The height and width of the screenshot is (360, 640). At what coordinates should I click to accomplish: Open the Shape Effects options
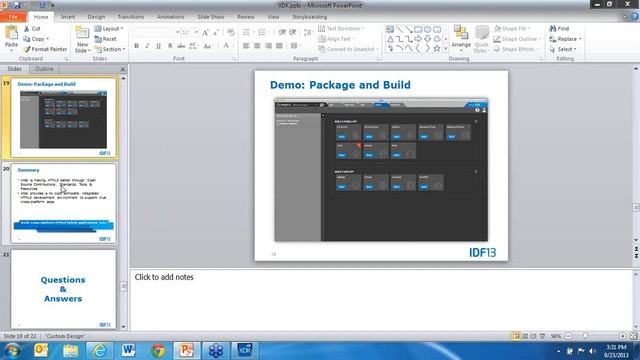[x=516, y=49]
